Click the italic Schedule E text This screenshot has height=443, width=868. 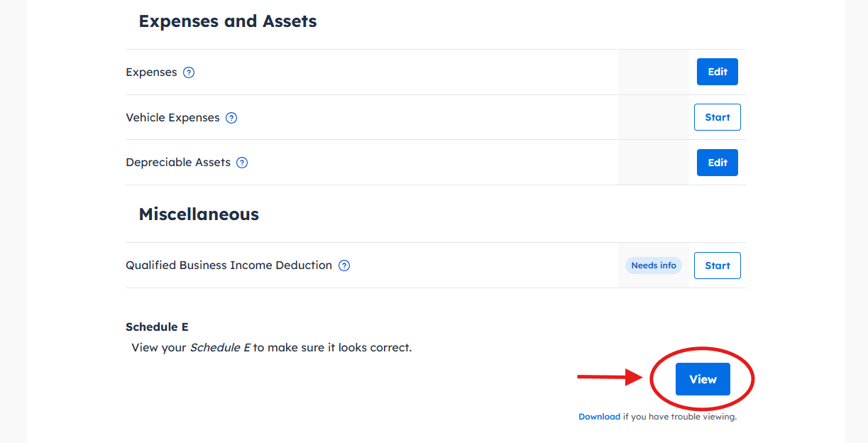(x=220, y=348)
